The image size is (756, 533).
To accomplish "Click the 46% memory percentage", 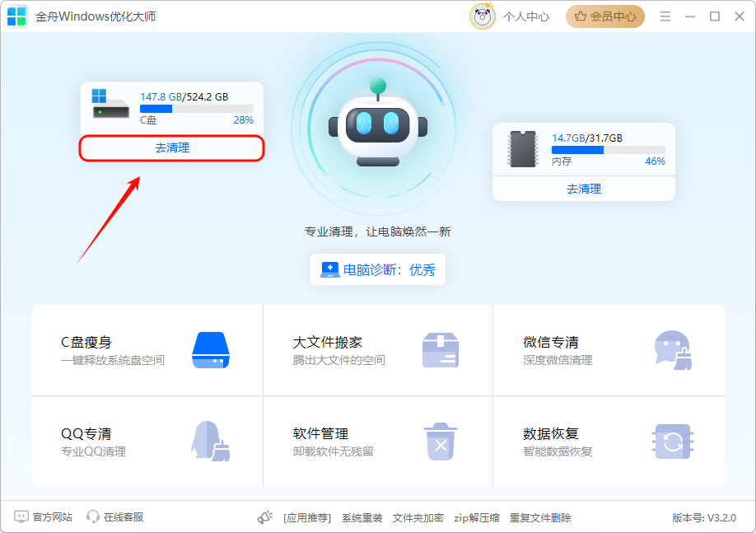I will click(656, 161).
